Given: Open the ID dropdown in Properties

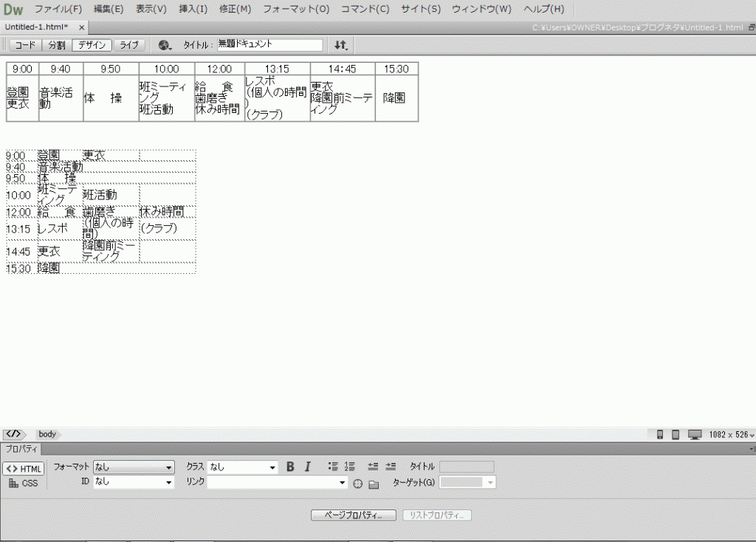Looking at the screenshot, I should point(134,482).
